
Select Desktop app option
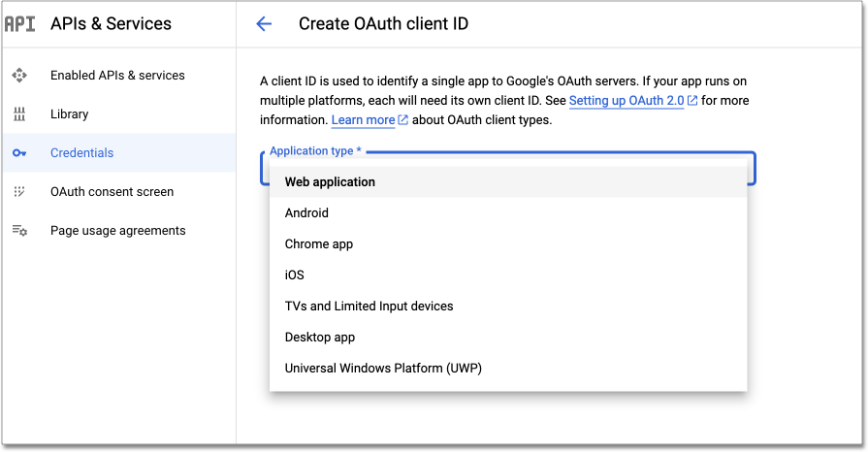tap(320, 338)
